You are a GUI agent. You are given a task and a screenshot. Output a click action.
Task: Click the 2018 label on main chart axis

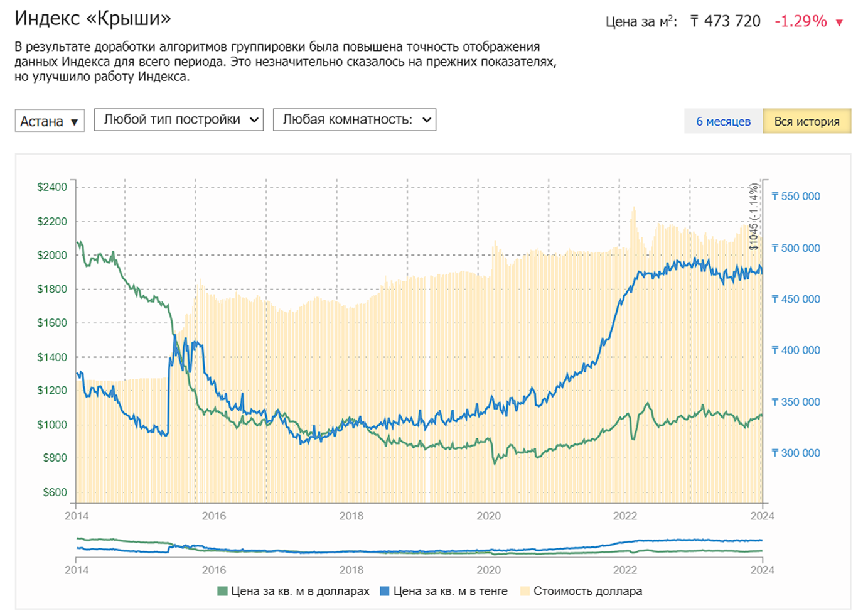click(x=351, y=516)
